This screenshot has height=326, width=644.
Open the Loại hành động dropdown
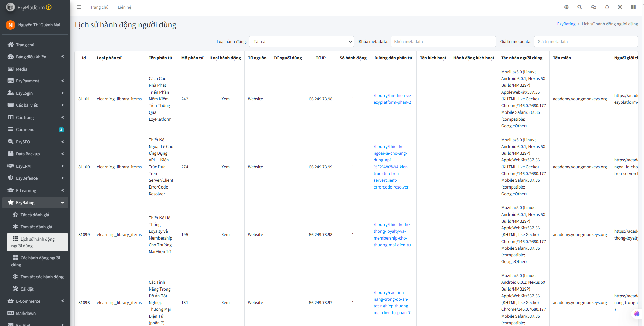pos(301,41)
